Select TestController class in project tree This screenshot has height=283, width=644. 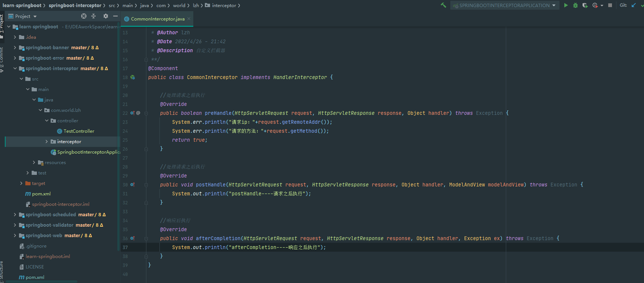click(76, 131)
